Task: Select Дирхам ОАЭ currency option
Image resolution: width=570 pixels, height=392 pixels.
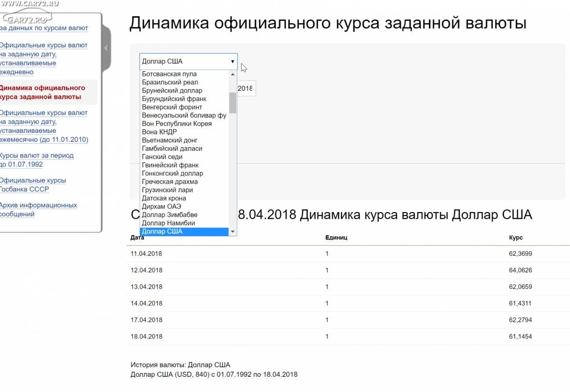Action: [x=161, y=207]
